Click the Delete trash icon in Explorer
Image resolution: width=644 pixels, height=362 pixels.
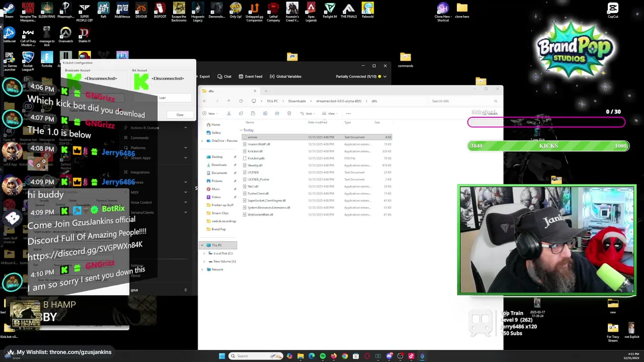(289, 114)
